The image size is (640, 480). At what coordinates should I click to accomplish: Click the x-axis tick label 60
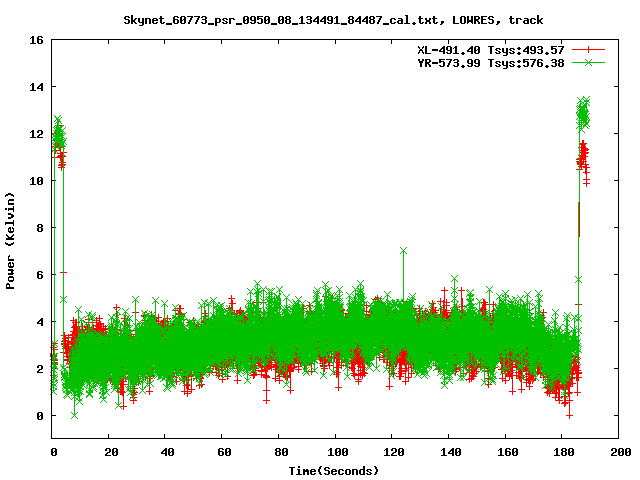[x=224, y=452]
